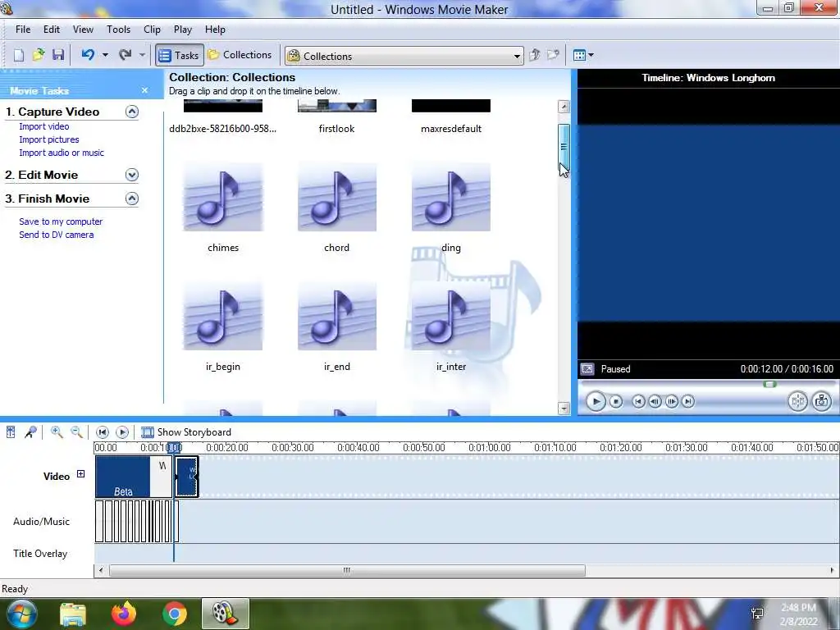
Task: Open the Collections combo box
Action: click(404, 56)
